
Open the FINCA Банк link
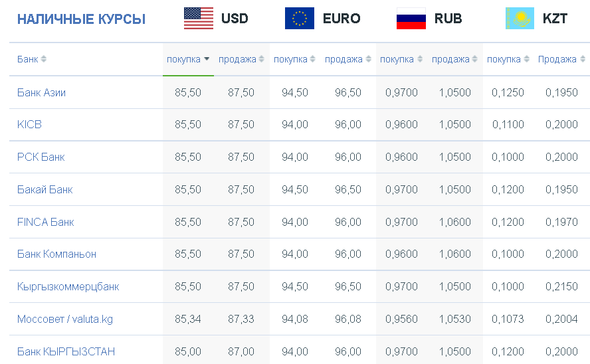click(46, 222)
